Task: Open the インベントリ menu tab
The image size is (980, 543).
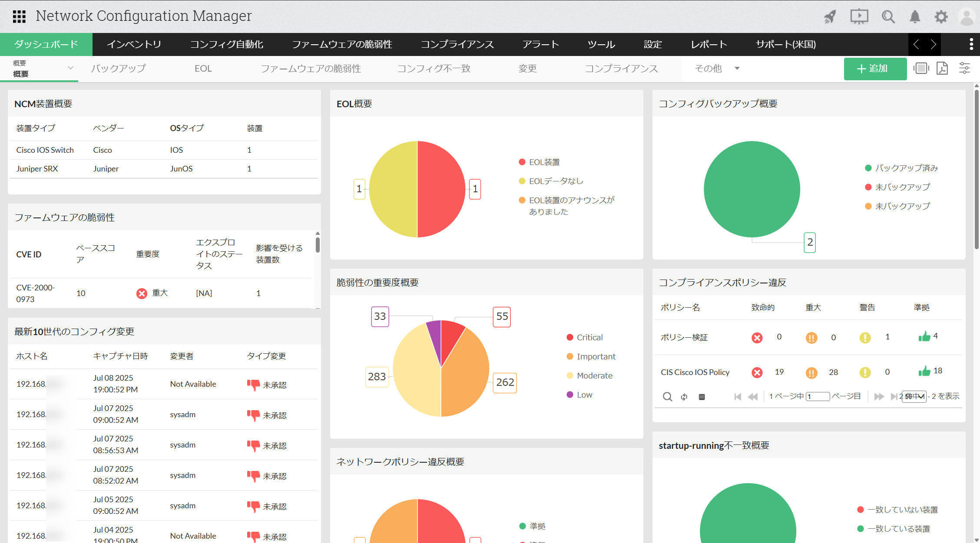Action: (x=134, y=44)
